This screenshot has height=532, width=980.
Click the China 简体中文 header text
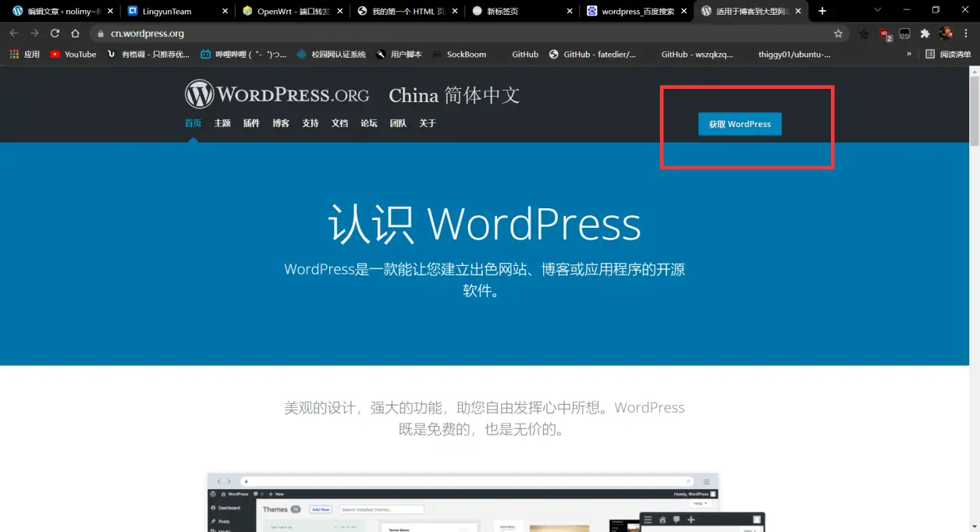[x=454, y=95]
